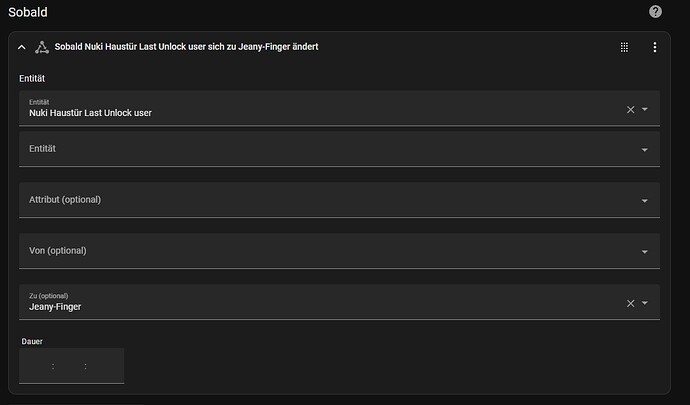Viewport: 690px width, 405px height.
Task: Open the Attribut (optional) dropdown arrow
Action: [645, 201]
